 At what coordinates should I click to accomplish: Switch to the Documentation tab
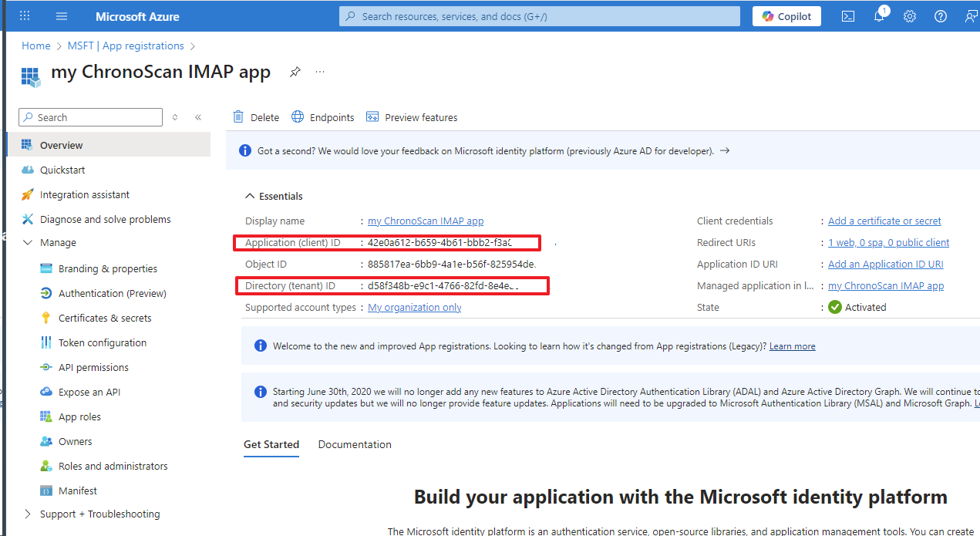point(355,444)
